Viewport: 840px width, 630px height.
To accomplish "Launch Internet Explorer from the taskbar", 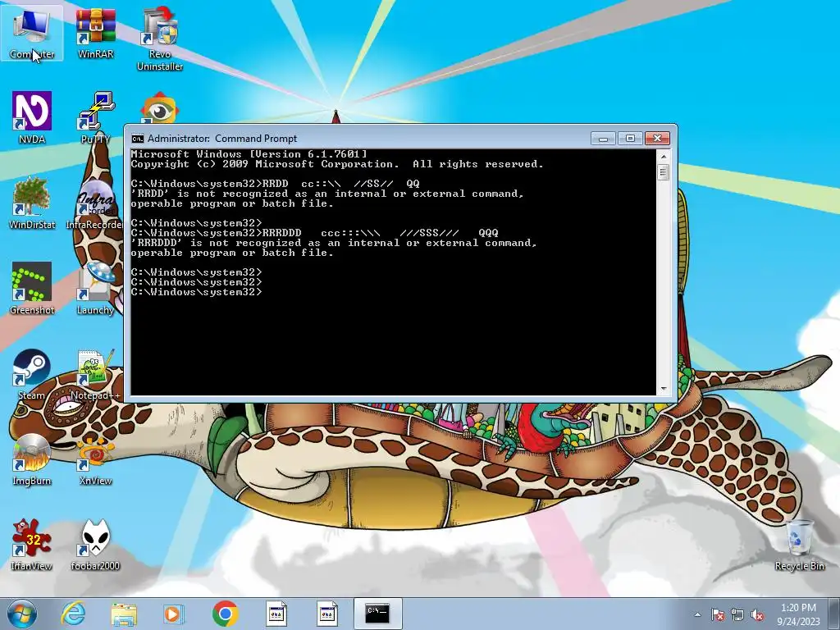I will (x=73, y=614).
